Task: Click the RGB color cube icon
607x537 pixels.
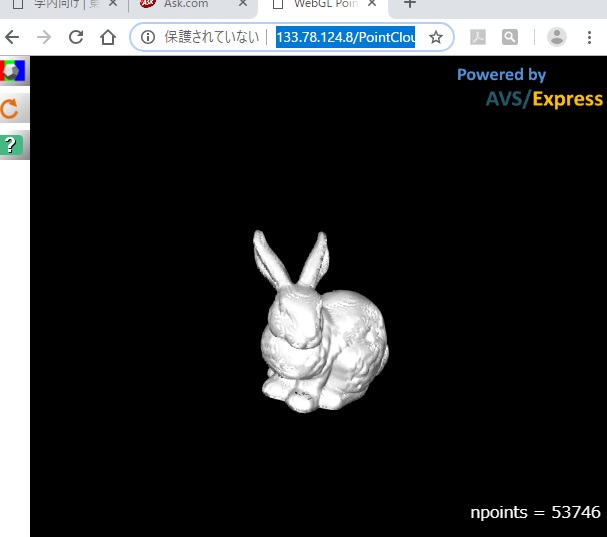Action: coord(14,71)
